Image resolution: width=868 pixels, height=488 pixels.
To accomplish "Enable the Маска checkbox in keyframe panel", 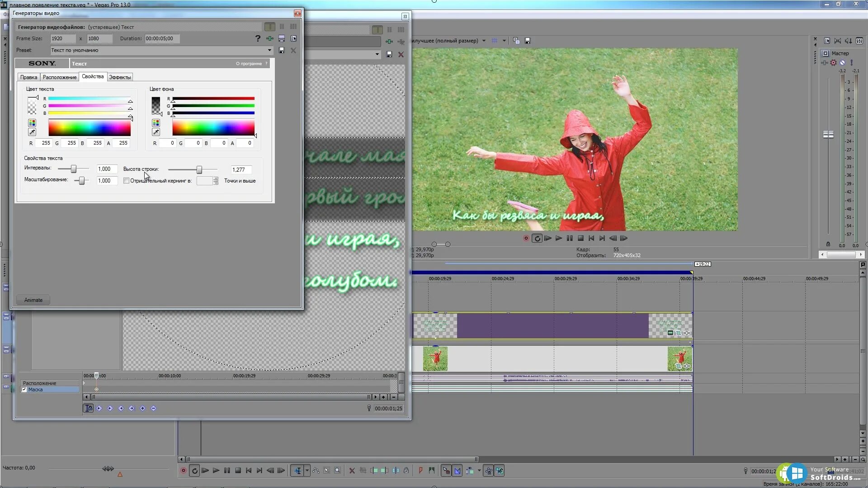I will point(24,389).
